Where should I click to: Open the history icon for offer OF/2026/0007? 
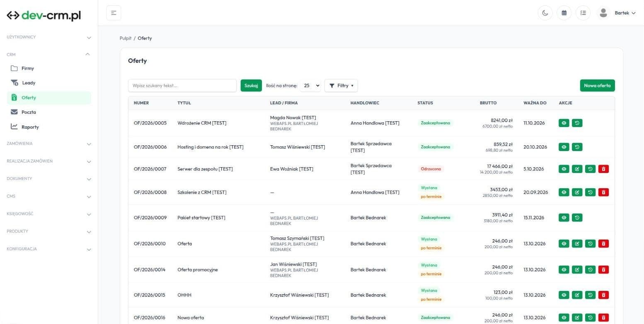[590, 169]
